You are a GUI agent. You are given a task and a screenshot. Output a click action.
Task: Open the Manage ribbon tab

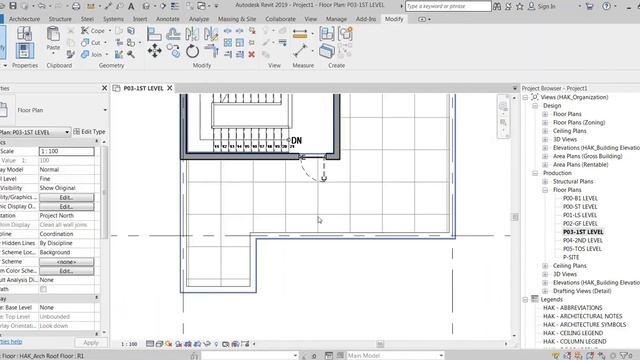(336, 19)
